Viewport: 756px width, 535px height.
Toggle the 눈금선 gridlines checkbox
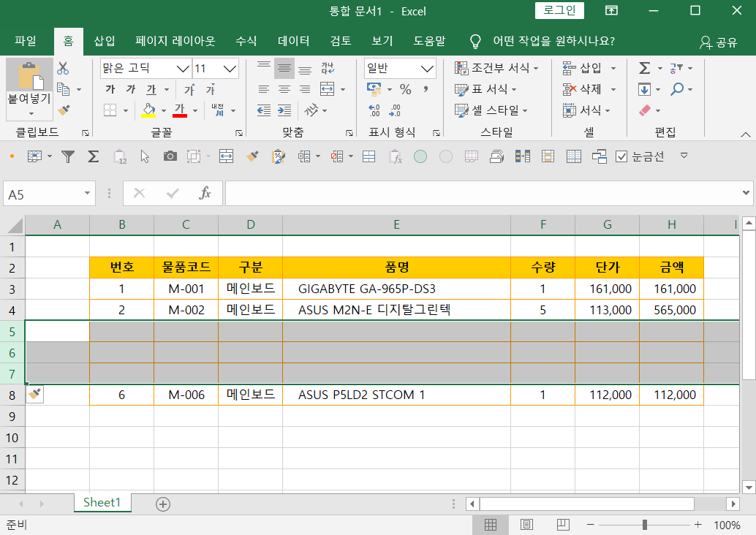pyautogui.click(x=621, y=156)
